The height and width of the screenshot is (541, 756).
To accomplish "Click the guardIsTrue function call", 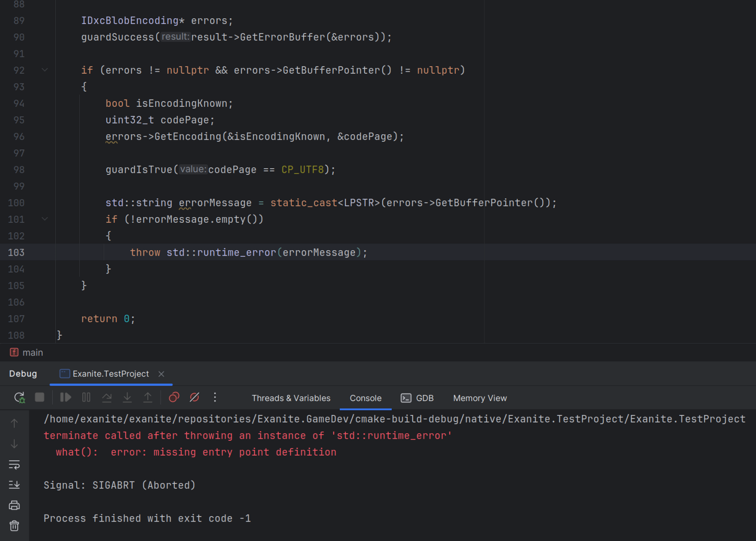I will (x=139, y=170).
